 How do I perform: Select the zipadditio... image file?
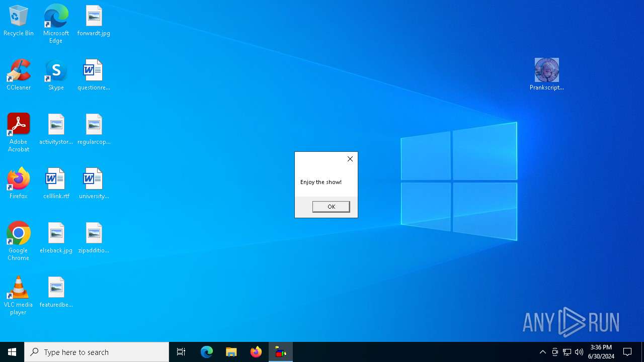click(94, 238)
